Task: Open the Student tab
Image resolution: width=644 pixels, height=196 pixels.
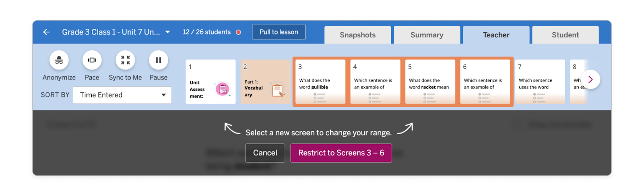Action: [565, 35]
